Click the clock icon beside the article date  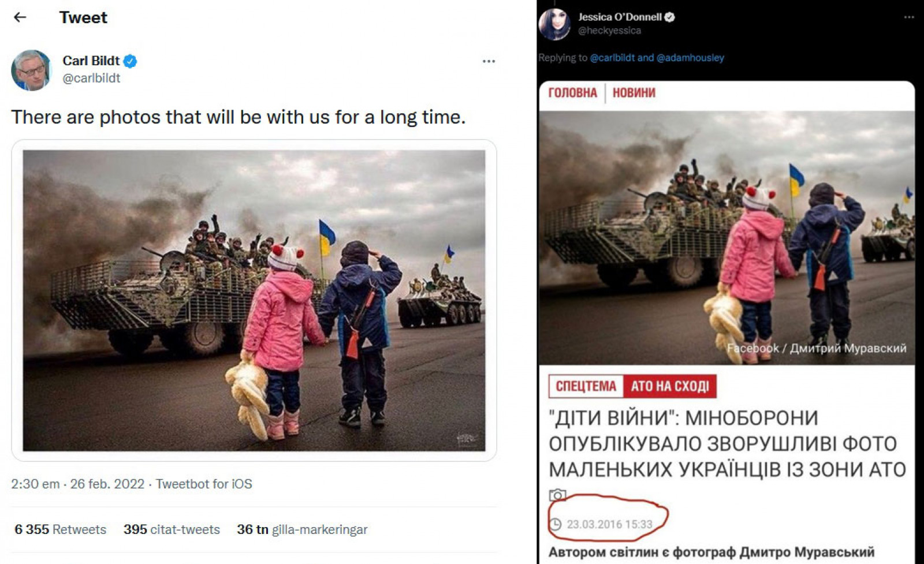pos(555,524)
